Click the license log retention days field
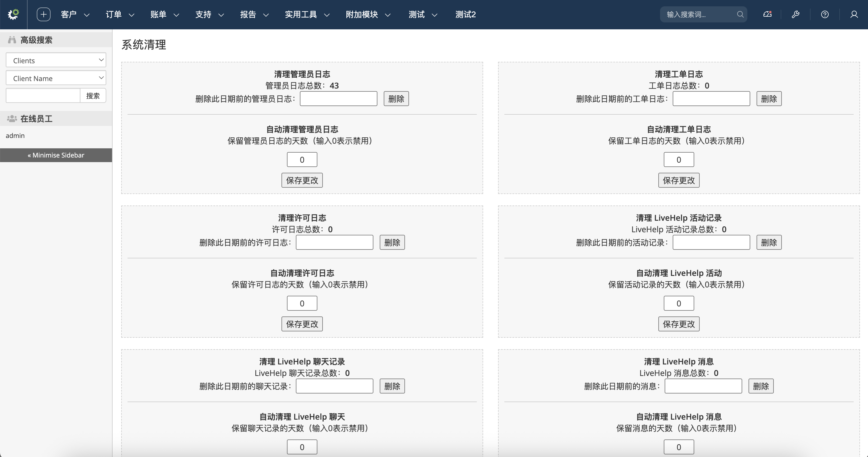This screenshot has height=457, width=868. [x=302, y=303]
